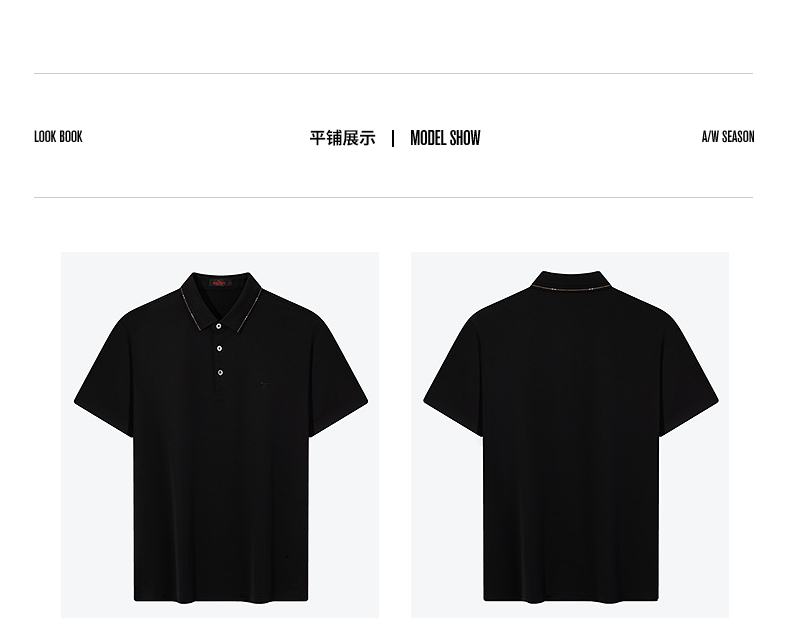
Task: Click the gold trim on the back collar
Action: point(570,287)
